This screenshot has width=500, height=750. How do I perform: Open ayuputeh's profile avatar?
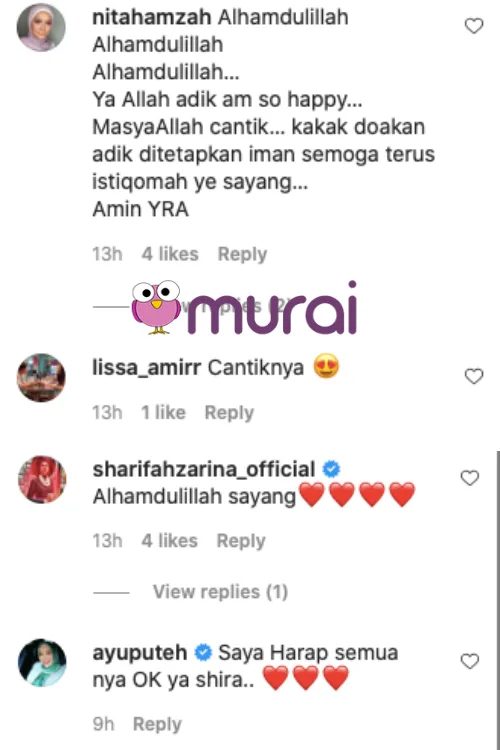(x=42, y=662)
